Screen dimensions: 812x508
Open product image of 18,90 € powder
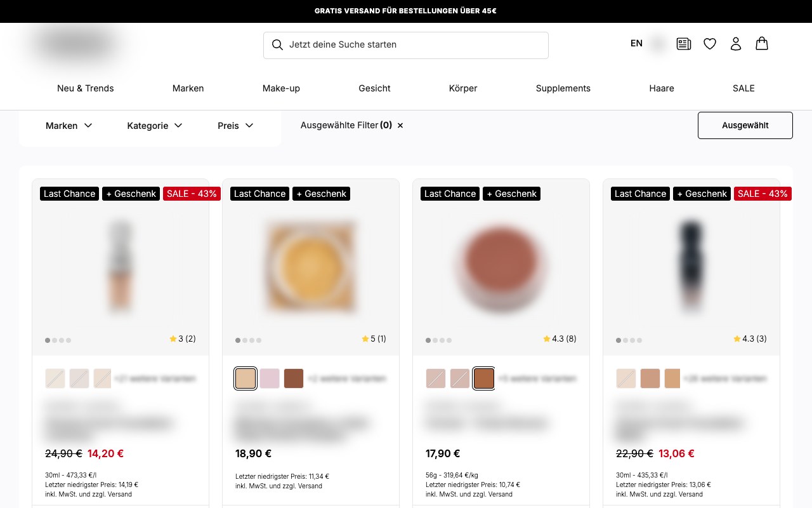click(x=311, y=267)
